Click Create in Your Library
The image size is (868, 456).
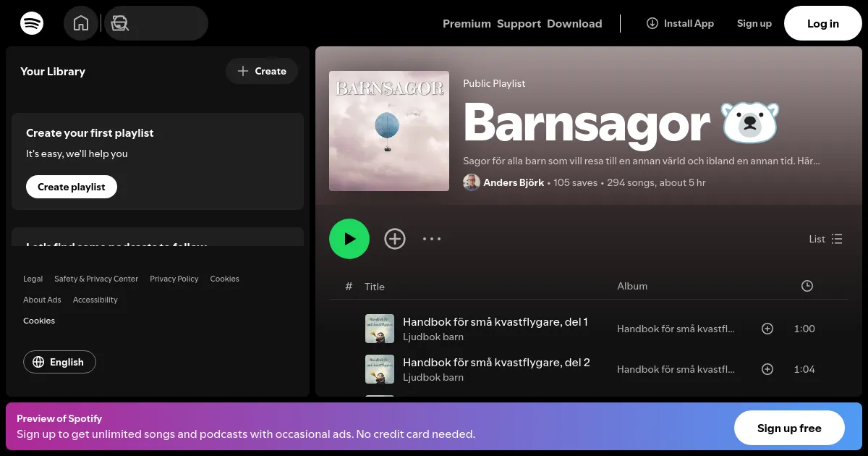(x=262, y=71)
